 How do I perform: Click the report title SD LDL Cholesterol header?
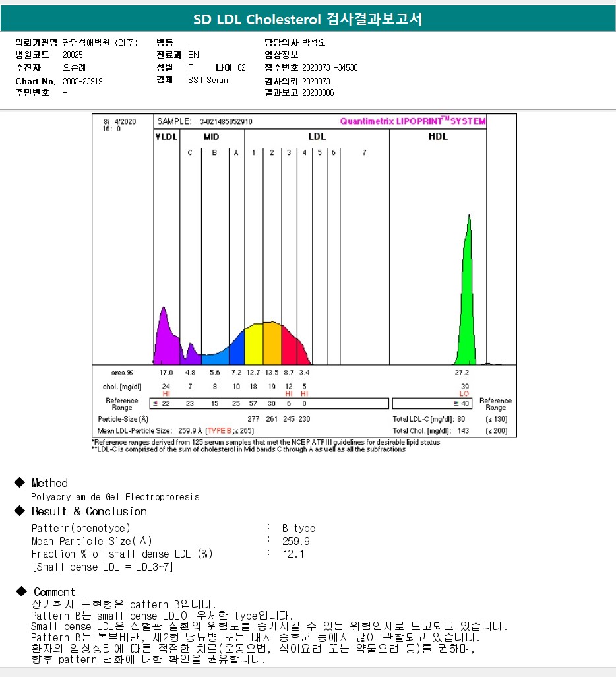[307, 20]
